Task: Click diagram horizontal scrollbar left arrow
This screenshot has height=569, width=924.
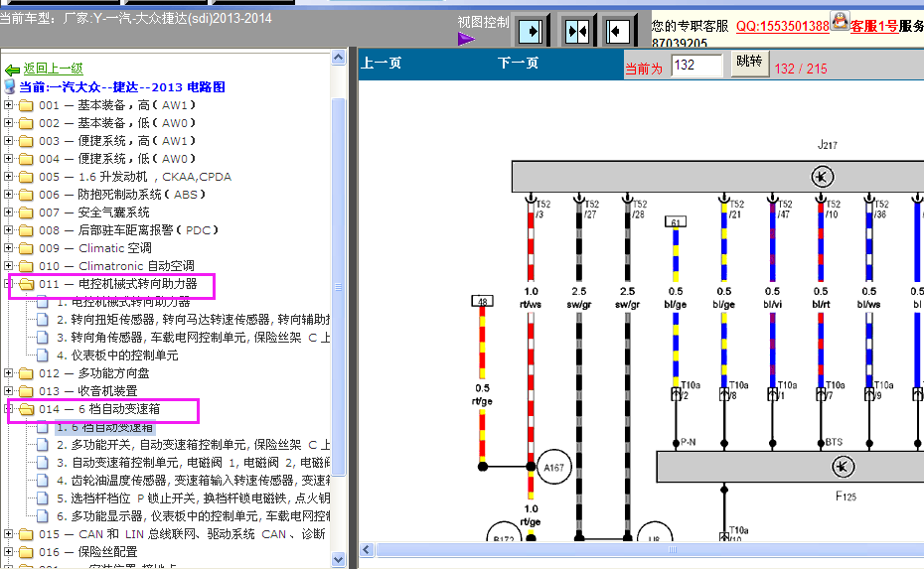Action: coord(367,549)
